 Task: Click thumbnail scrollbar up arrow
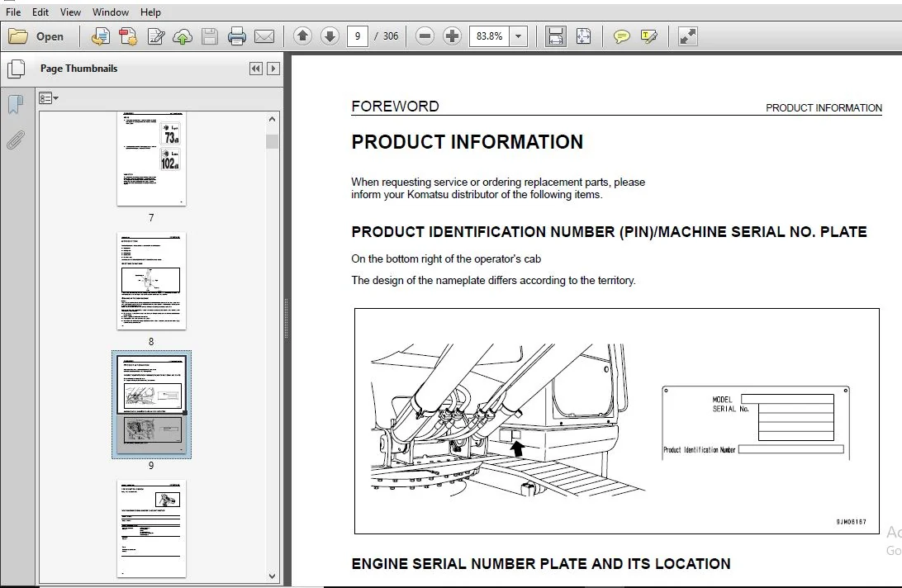pos(272,119)
